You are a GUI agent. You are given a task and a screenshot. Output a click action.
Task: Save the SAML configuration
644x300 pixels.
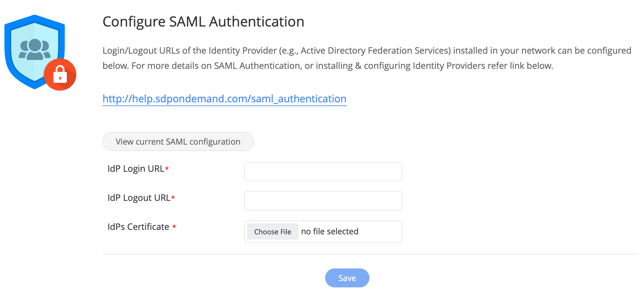(x=347, y=278)
